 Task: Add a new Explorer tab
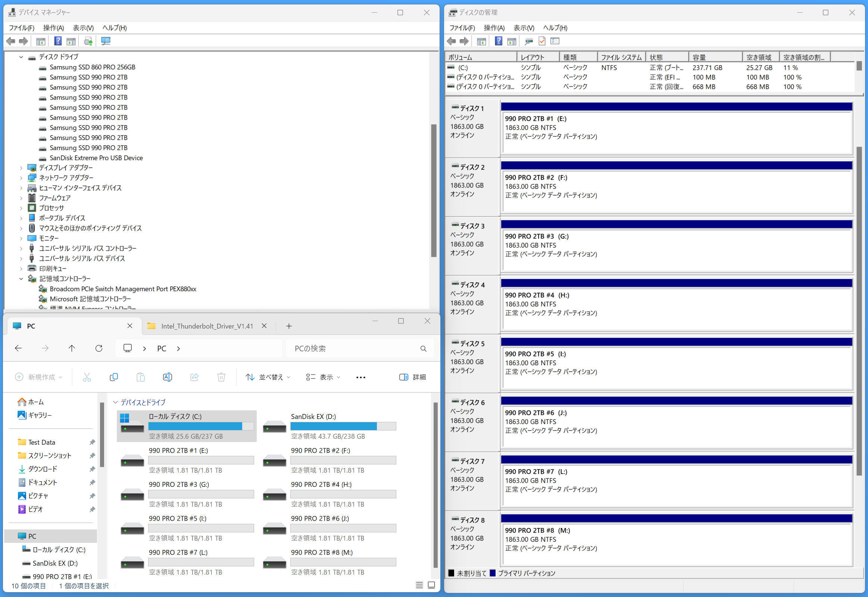point(289,326)
